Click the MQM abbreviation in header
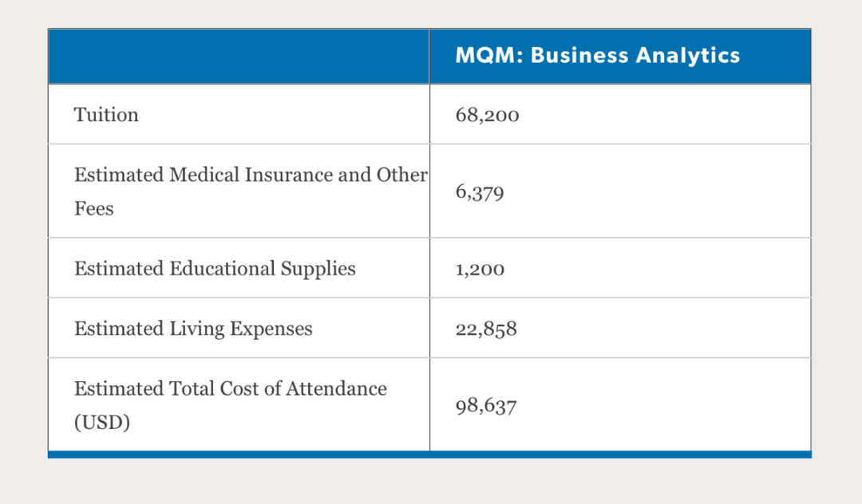 (486, 56)
